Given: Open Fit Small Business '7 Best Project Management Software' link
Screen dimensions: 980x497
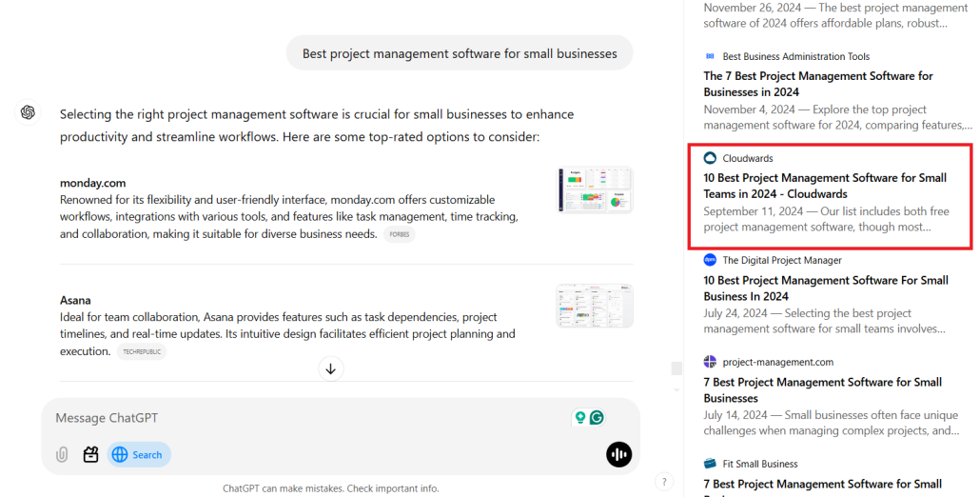Looking at the screenshot, I should click(822, 484).
